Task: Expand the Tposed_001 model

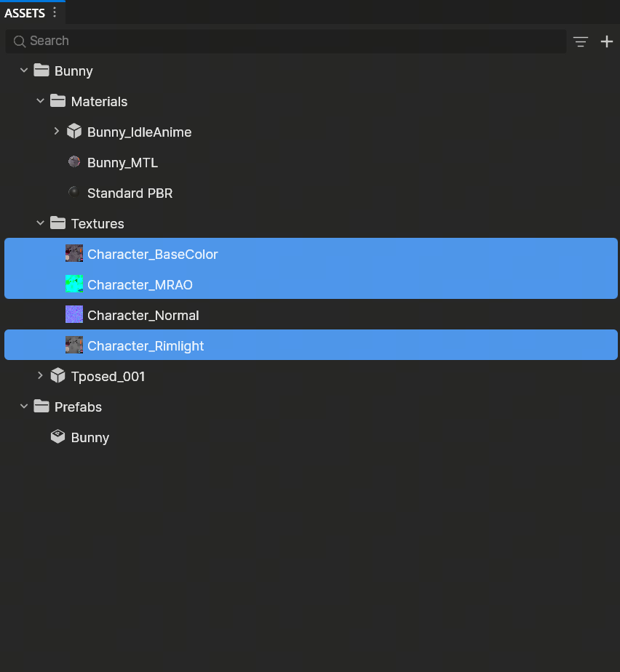Action: [x=40, y=376]
